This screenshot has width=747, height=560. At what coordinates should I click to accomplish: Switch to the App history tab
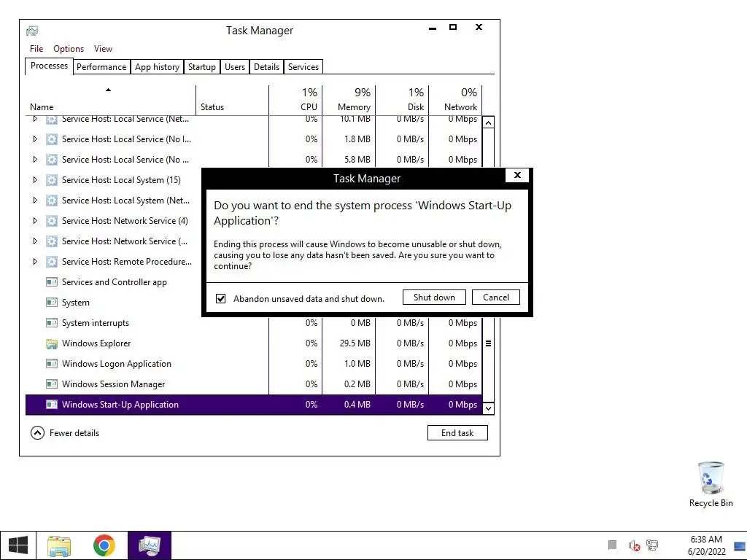tap(158, 66)
